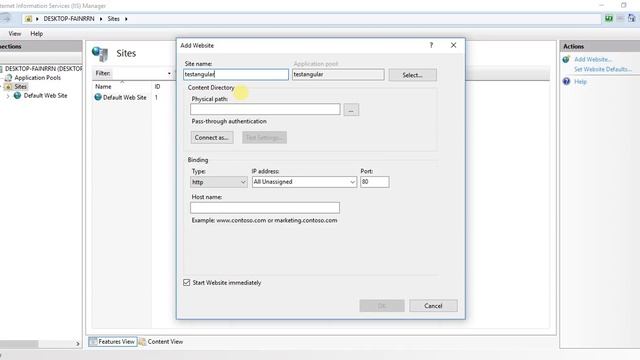The width and height of the screenshot is (640, 360).
Task: Click Sites in address breadcrumb
Action: (x=113, y=19)
